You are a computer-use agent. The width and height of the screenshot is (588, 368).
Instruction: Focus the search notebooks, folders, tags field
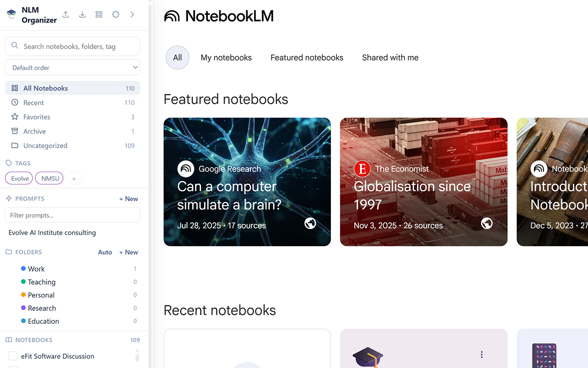(x=73, y=46)
